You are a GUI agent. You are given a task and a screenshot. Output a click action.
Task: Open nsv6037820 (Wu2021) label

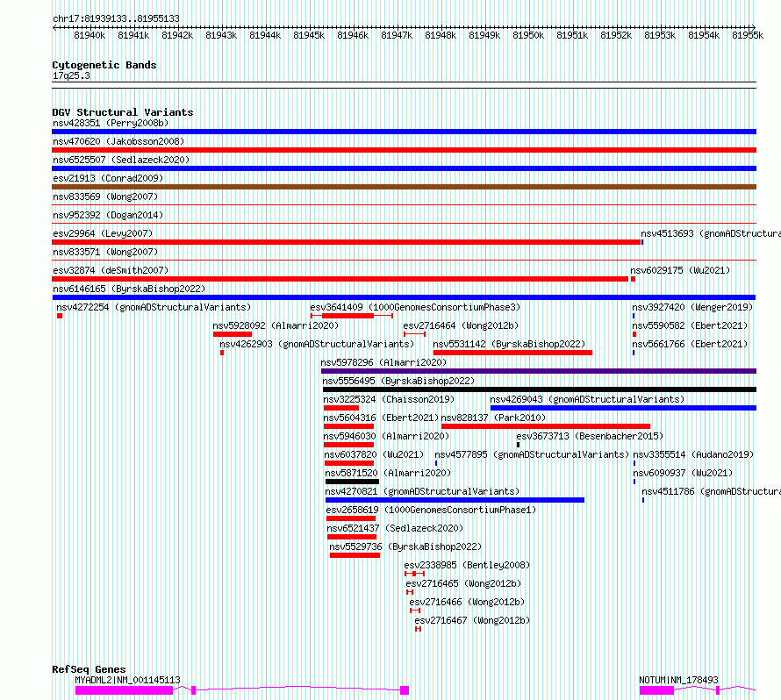click(374, 454)
